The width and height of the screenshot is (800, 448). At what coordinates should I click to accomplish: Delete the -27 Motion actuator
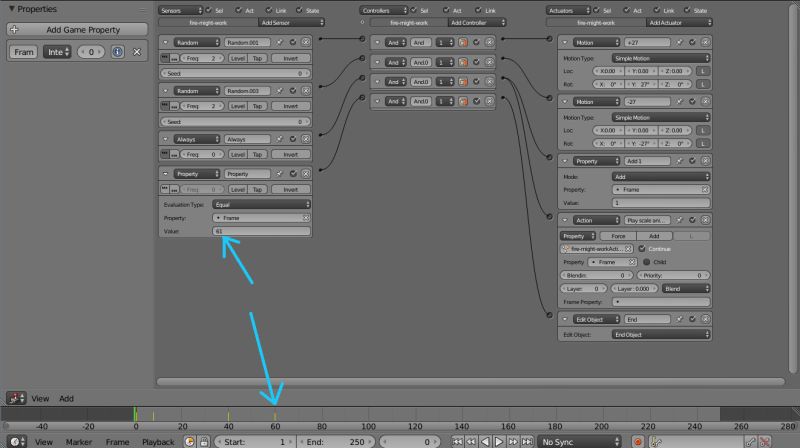pyautogui.click(x=705, y=102)
